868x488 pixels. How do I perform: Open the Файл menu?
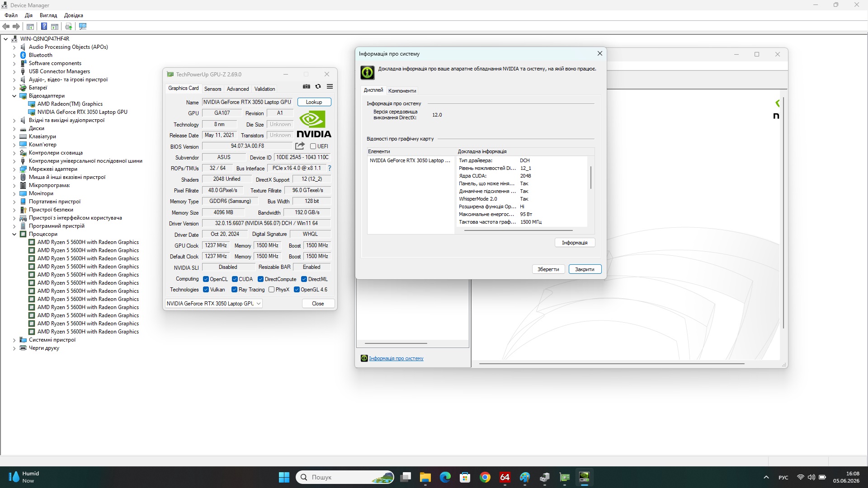[x=11, y=15]
